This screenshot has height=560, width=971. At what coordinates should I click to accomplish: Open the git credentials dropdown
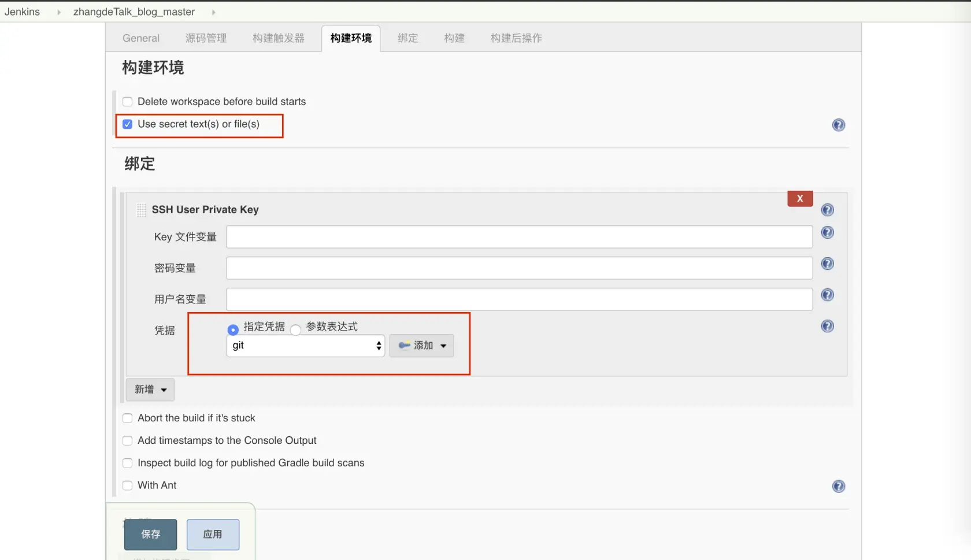(305, 346)
